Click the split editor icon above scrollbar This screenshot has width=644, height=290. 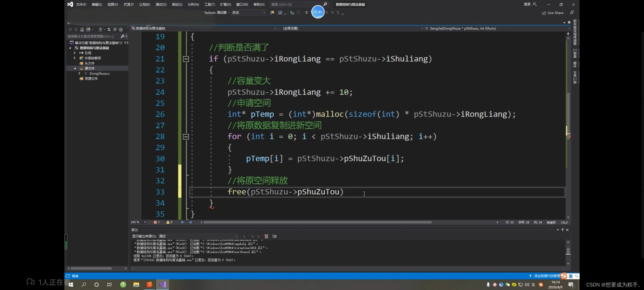568,34
